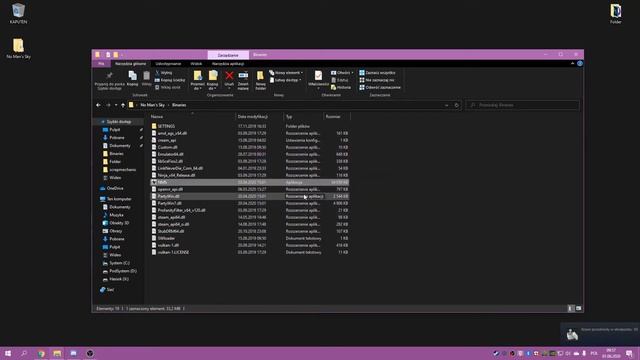Open the Otwórz dropdown in ribbon
640x360 pixels.
(x=342, y=73)
